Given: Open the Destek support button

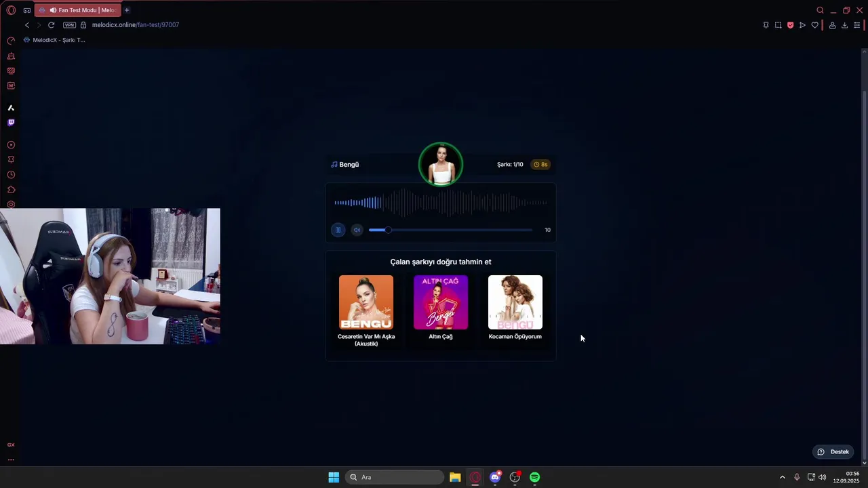Looking at the screenshot, I should 833,452.
